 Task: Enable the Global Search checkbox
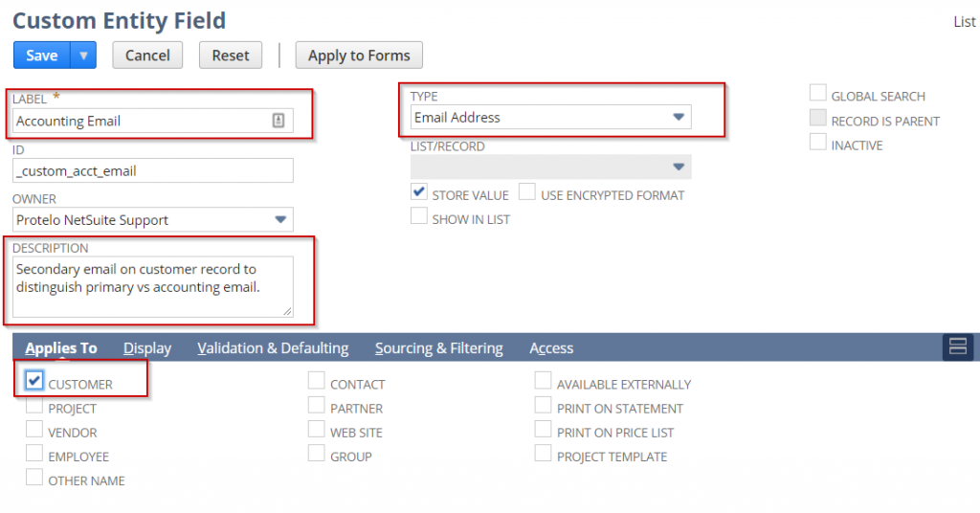(x=817, y=94)
